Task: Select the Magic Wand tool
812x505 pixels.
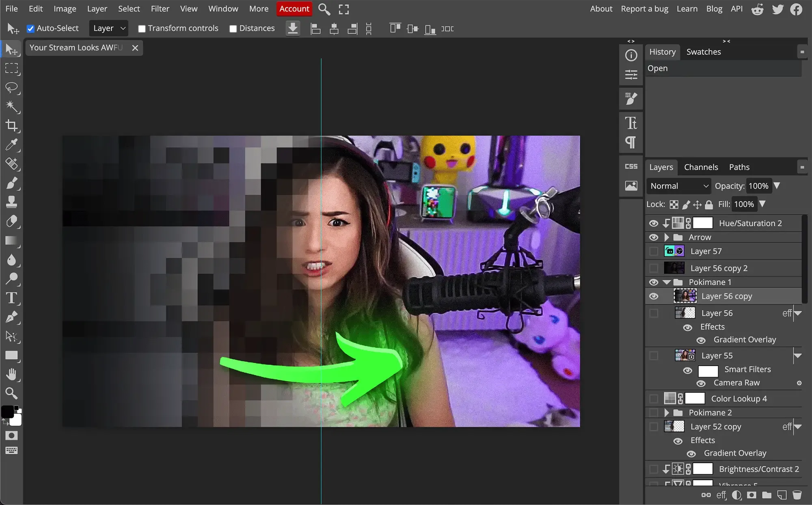Action: click(11, 106)
